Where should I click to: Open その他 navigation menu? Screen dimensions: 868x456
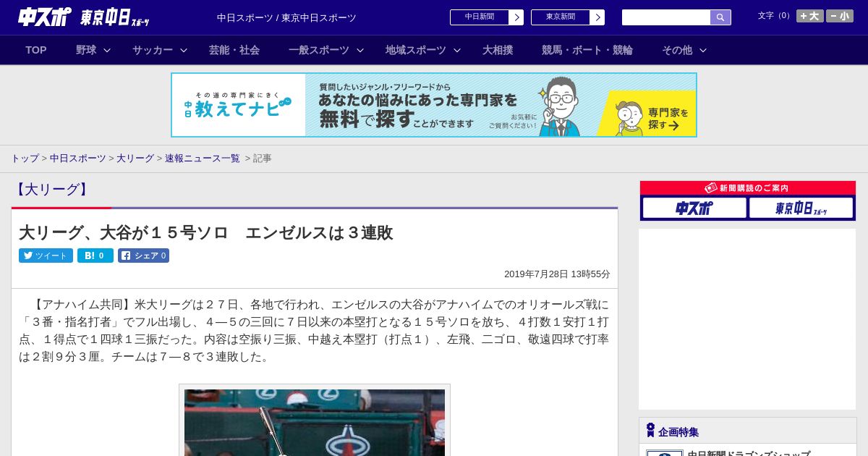(x=677, y=50)
